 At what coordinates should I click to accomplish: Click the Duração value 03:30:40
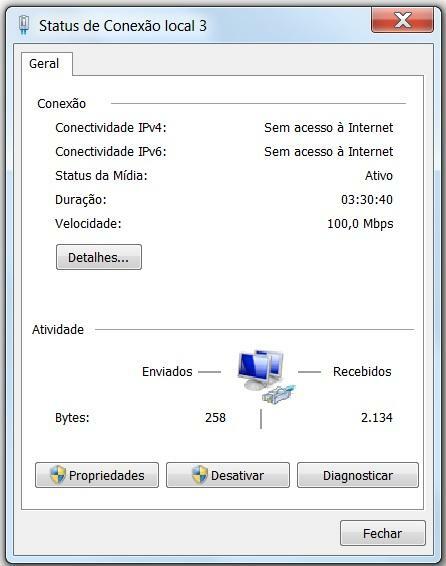(x=367, y=200)
